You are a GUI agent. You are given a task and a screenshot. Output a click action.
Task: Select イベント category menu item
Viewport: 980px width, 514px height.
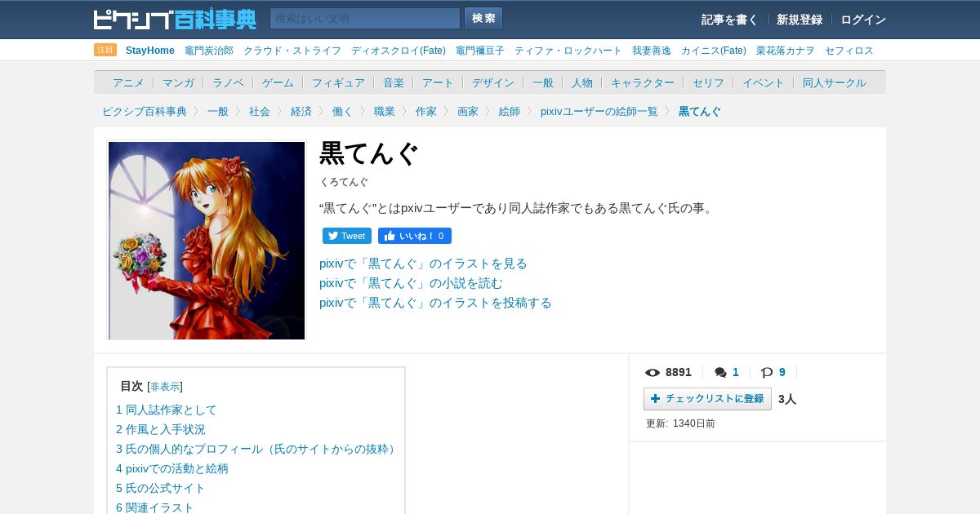pos(764,82)
